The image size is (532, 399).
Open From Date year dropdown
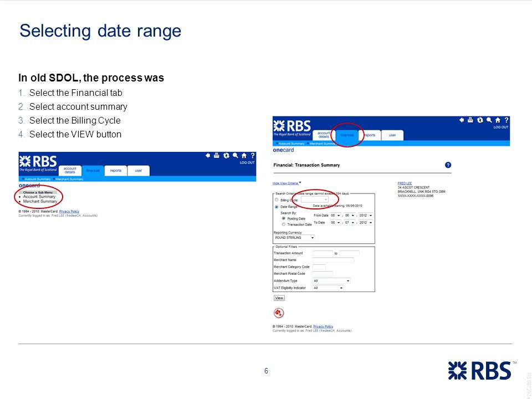366,216
